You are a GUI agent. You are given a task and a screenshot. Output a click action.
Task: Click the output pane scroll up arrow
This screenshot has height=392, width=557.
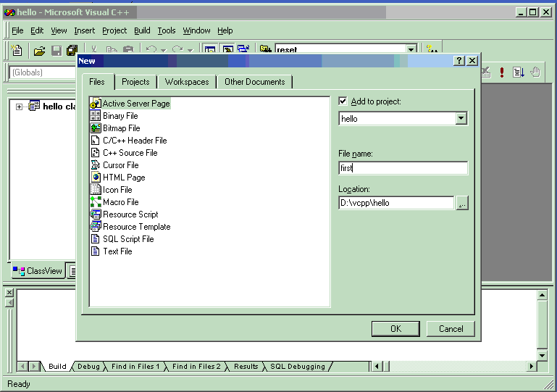(x=542, y=295)
